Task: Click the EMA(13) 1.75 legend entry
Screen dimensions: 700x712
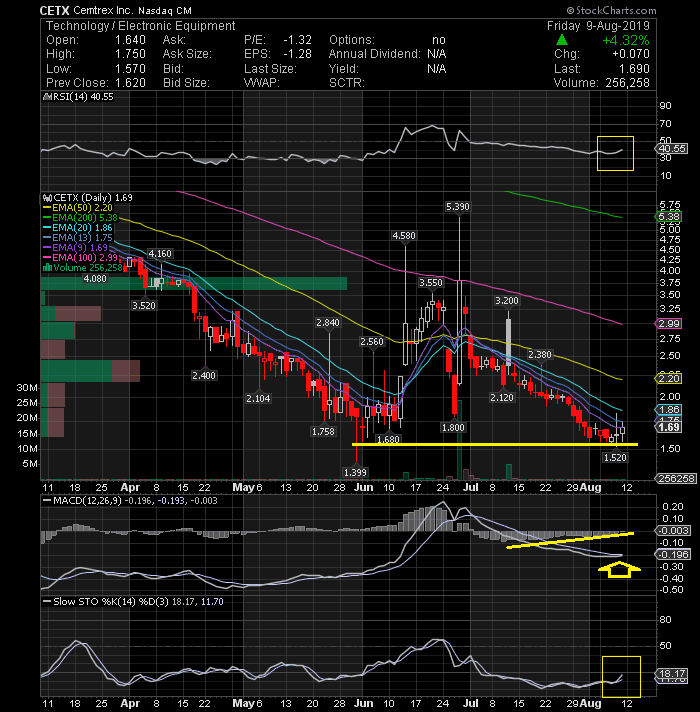Action: click(78, 237)
